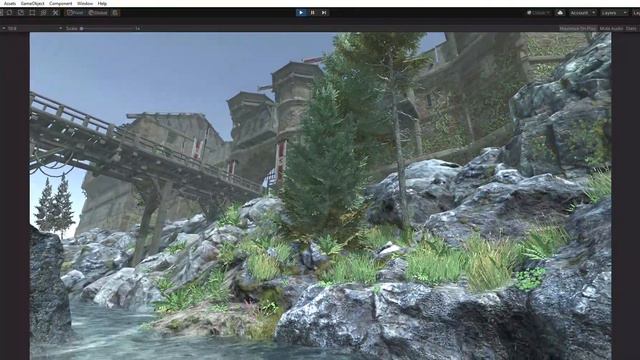
Task: Click inside the running Game view
Action: (x=320, y=196)
